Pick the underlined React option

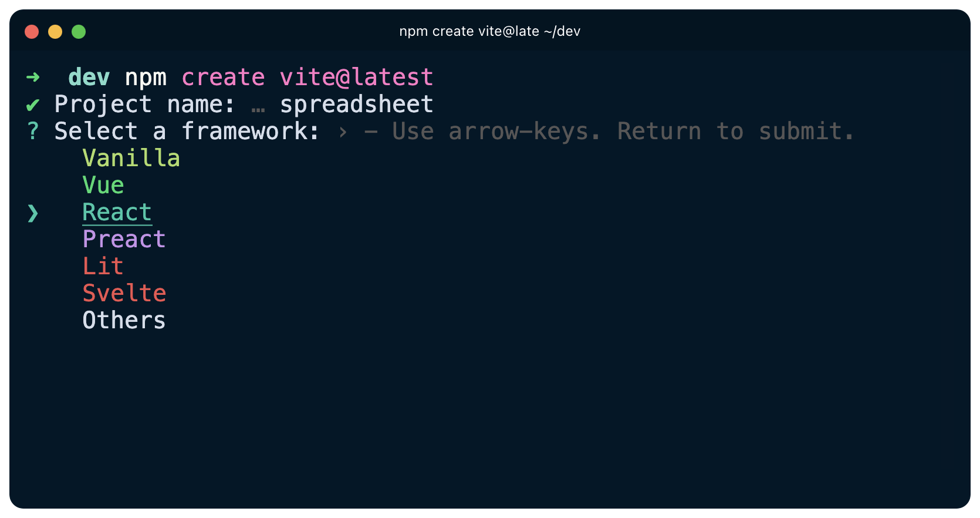click(x=117, y=212)
